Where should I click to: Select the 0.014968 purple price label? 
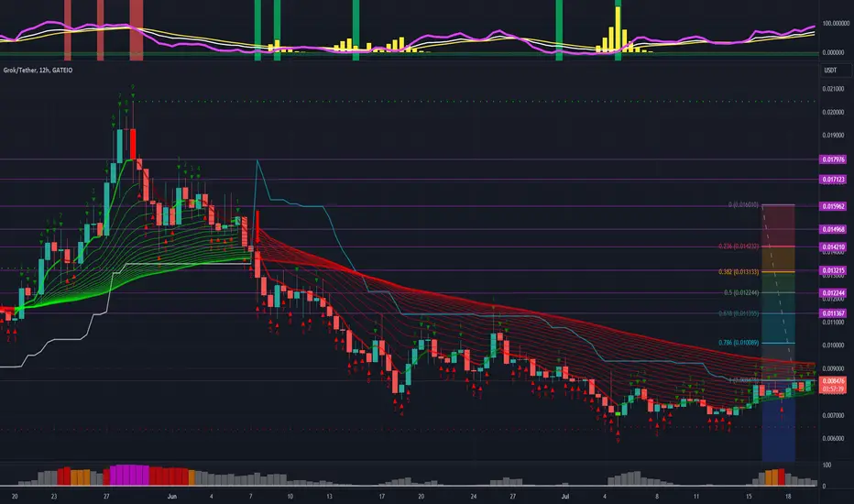[833, 229]
